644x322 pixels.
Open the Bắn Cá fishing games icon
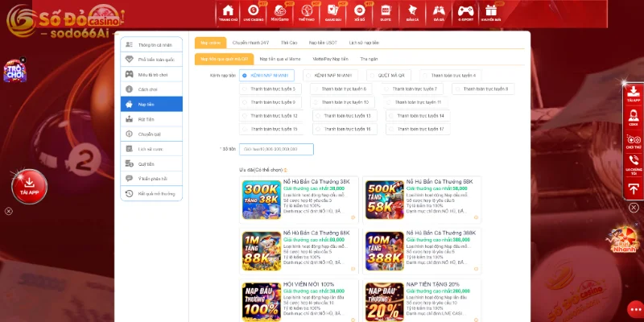point(412,13)
